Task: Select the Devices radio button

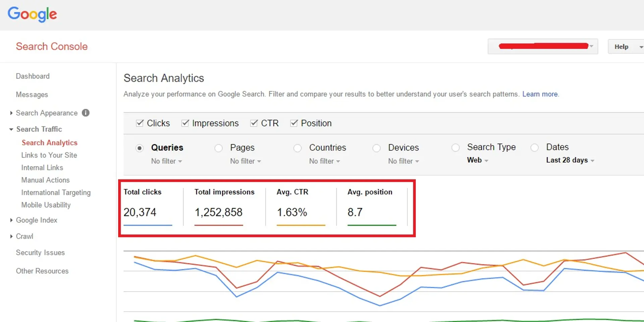Action: (x=376, y=148)
